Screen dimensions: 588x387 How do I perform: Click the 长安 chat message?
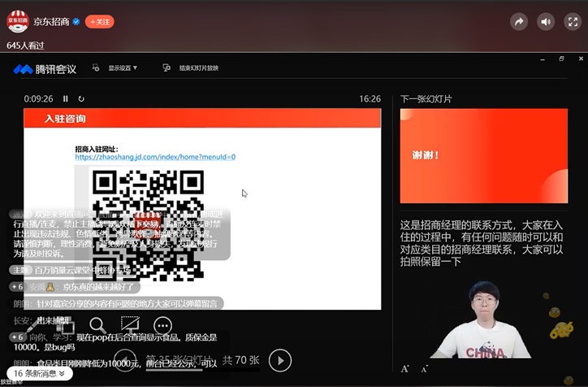pyautogui.click(x=41, y=320)
